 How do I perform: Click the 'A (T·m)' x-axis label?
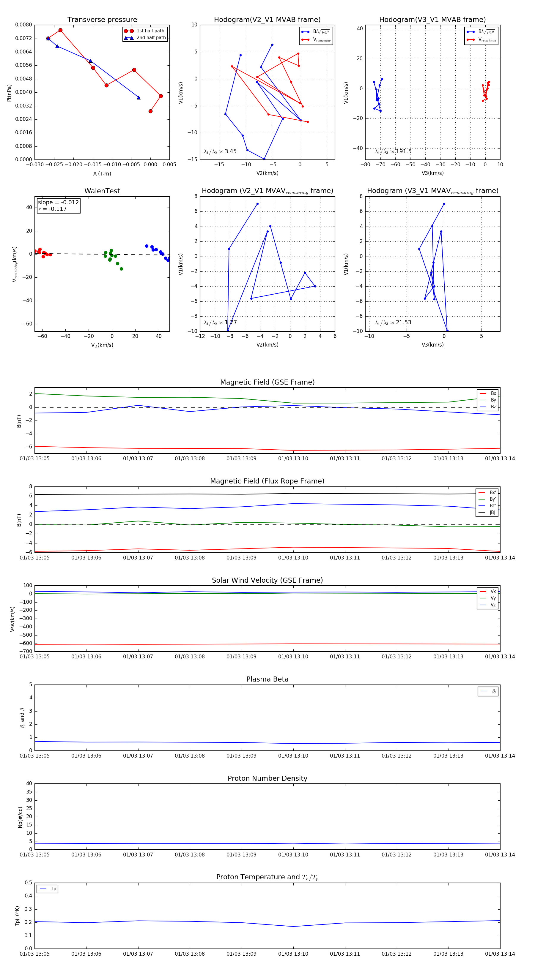tap(102, 173)
